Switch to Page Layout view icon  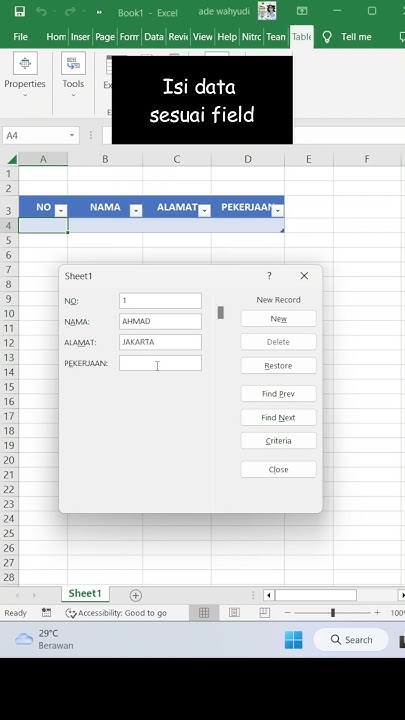click(x=234, y=613)
